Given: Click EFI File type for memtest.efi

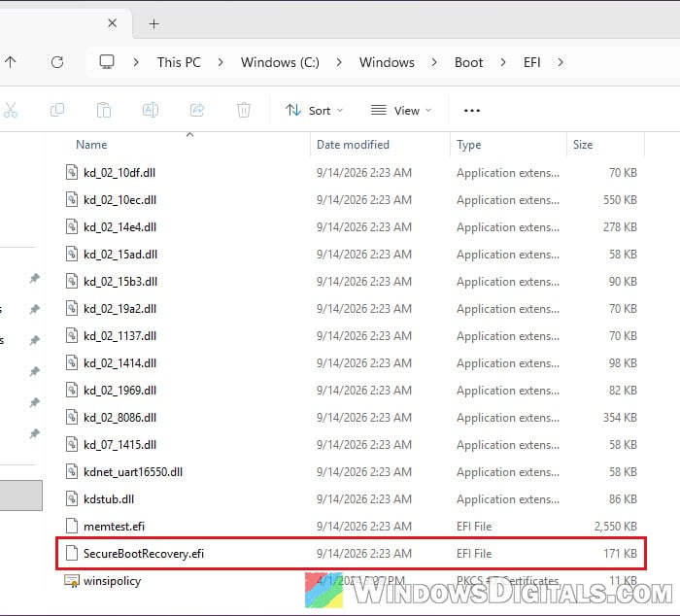Looking at the screenshot, I should coord(474,527).
